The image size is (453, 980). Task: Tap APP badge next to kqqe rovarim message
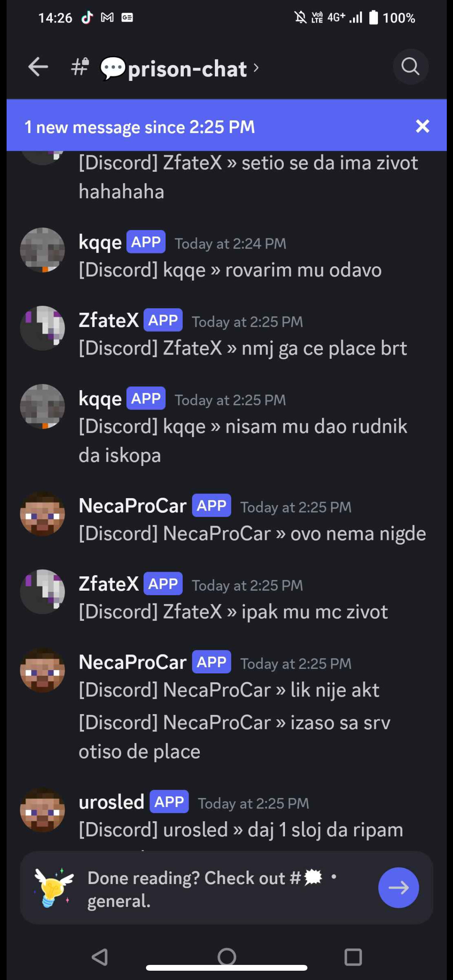pyautogui.click(x=146, y=242)
